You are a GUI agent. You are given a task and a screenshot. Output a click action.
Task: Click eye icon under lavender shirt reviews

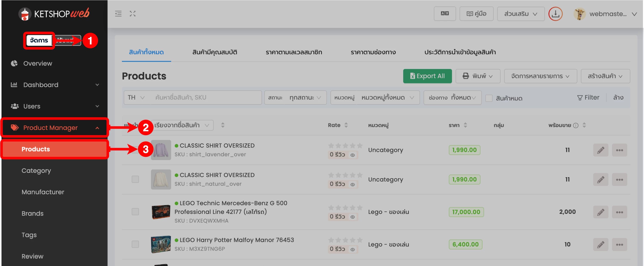point(352,155)
